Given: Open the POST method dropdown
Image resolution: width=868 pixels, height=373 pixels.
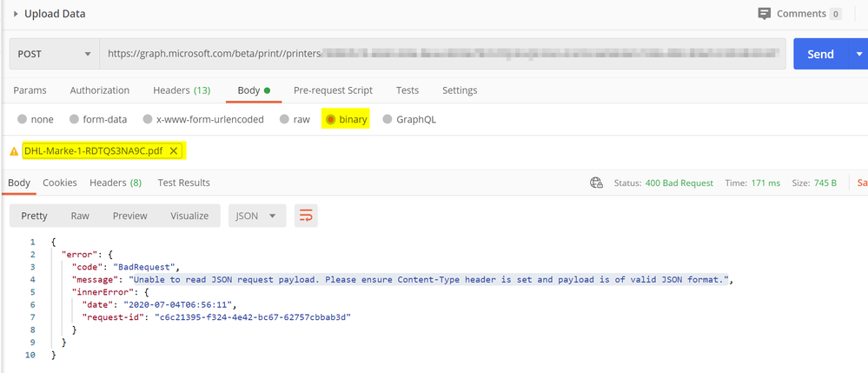Looking at the screenshot, I should click(54, 54).
